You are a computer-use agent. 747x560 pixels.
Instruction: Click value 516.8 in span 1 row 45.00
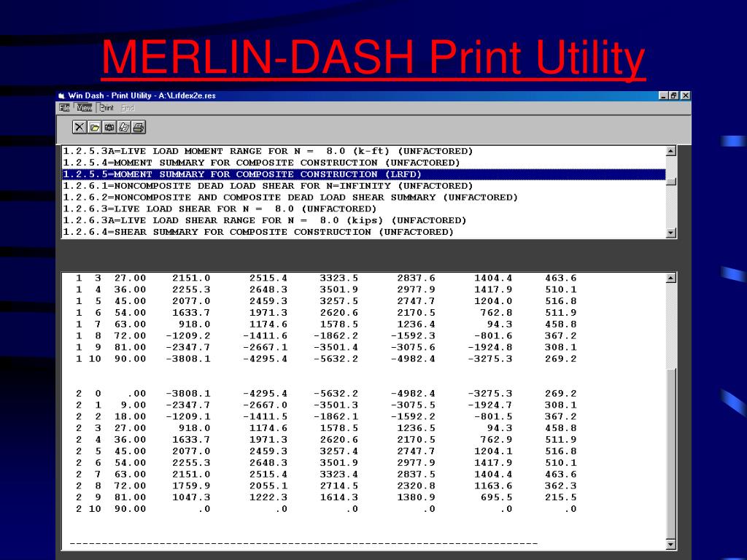[561, 301]
